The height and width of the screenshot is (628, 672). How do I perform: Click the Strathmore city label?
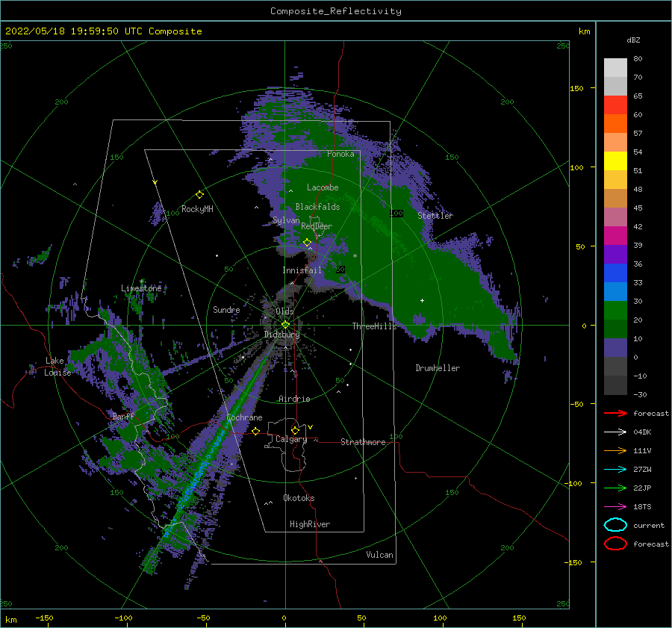point(363,442)
